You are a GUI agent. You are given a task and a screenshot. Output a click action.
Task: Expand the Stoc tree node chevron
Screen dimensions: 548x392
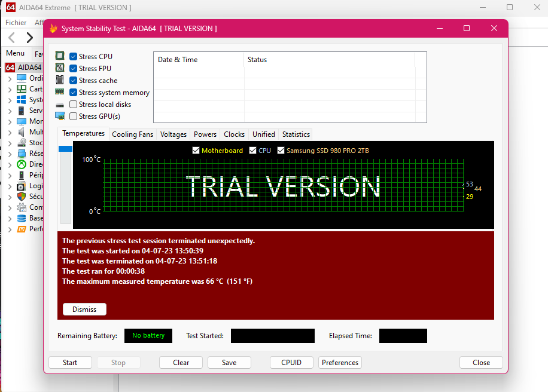10,143
